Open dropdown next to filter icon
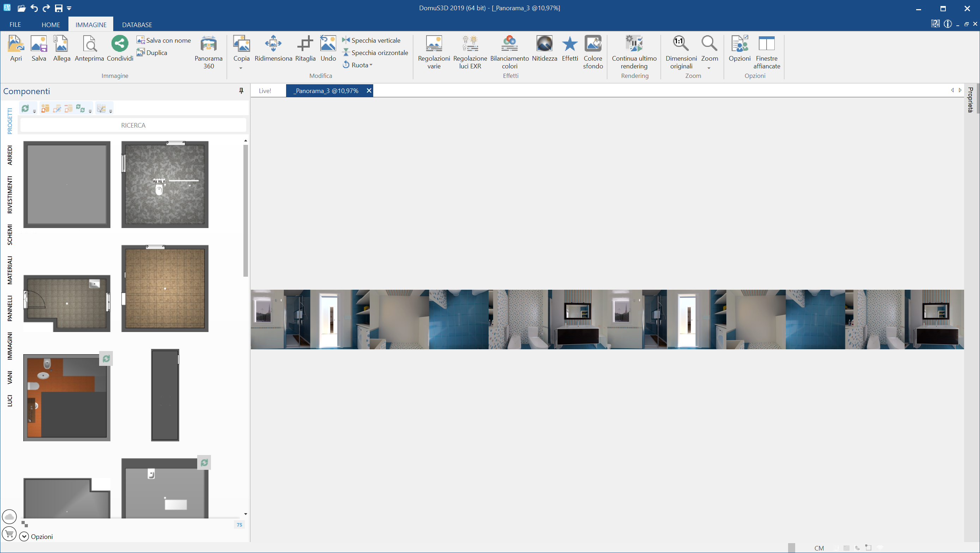Viewport: 980px width, 553px height. pos(111,111)
